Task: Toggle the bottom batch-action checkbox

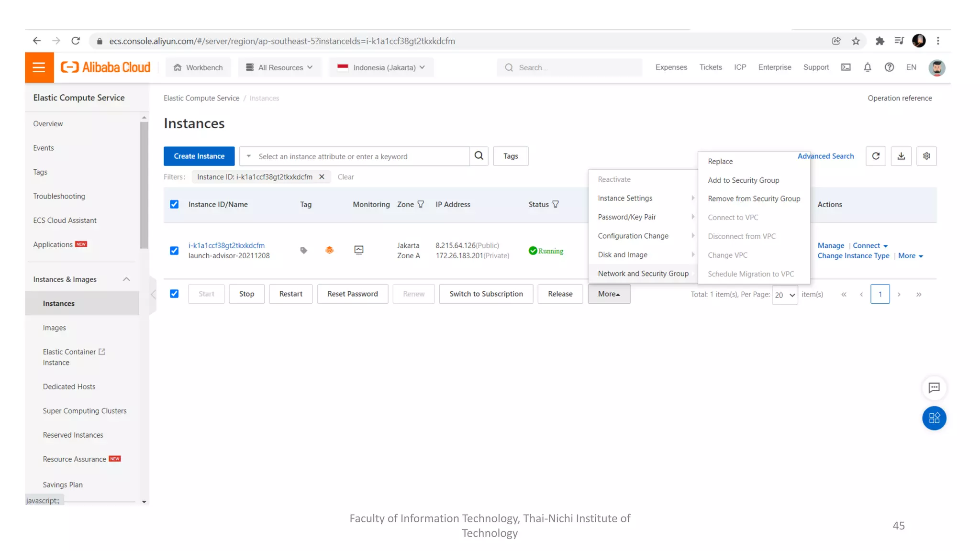Action: point(174,294)
